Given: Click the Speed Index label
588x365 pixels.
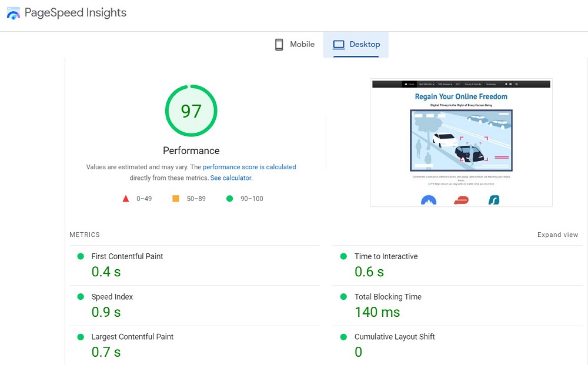Looking at the screenshot, I should pos(112,297).
